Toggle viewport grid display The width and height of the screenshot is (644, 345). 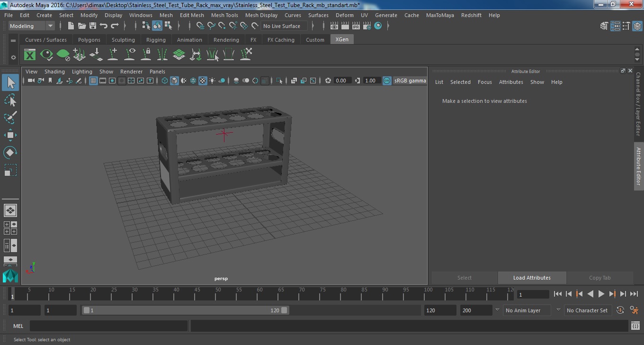coord(93,81)
